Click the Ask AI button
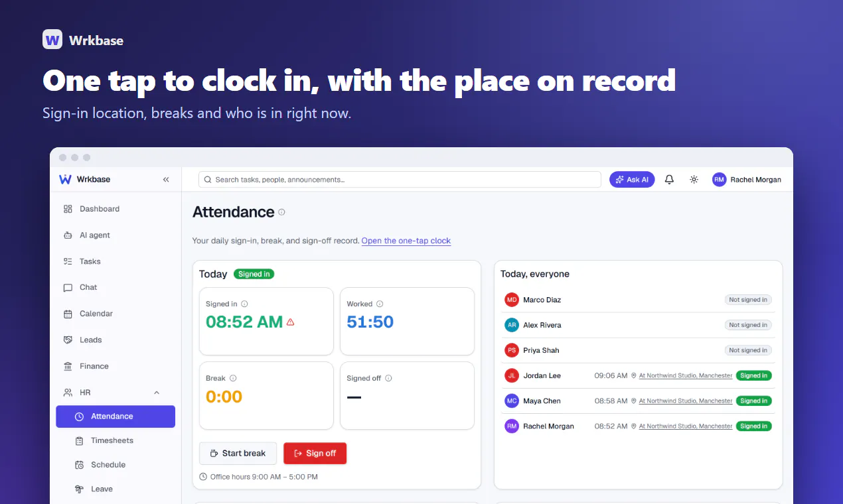This screenshot has height=504, width=843. point(632,180)
